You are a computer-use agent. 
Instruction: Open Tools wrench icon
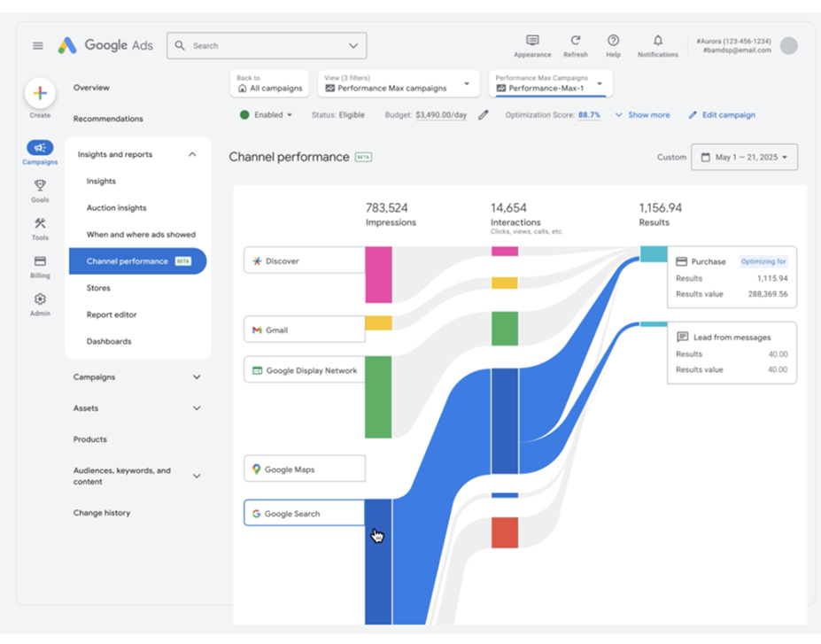40,223
